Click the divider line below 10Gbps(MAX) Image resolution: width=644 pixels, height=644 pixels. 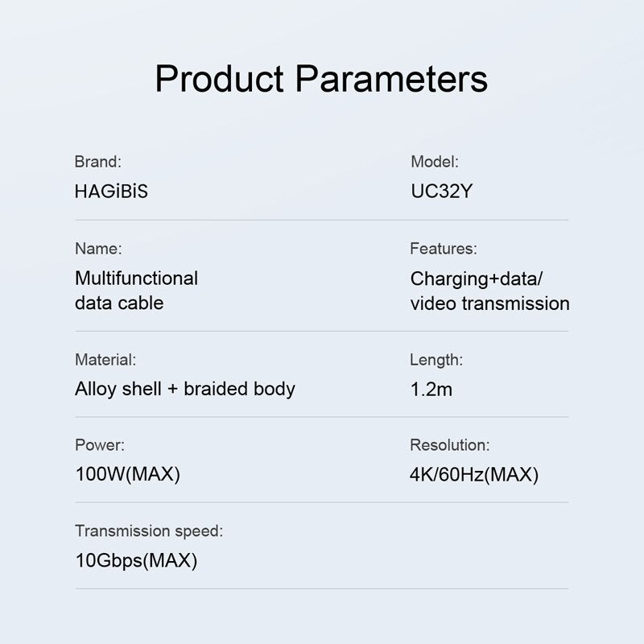[321, 588]
